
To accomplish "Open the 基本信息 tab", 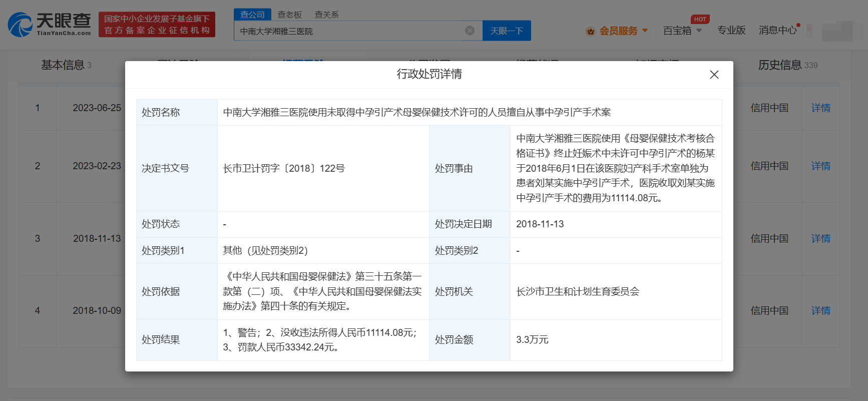I will (63, 65).
